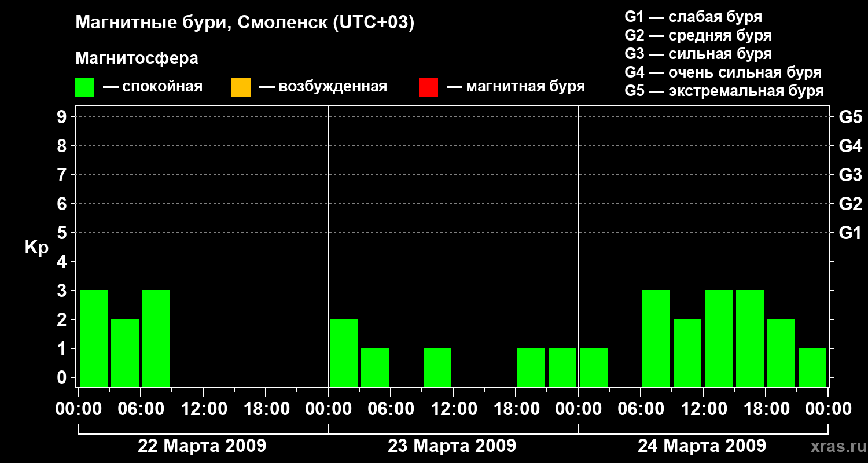The width and height of the screenshot is (868, 463).
Task: Click the orange "возбужденная" legend swatch
Action: point(241,87)
